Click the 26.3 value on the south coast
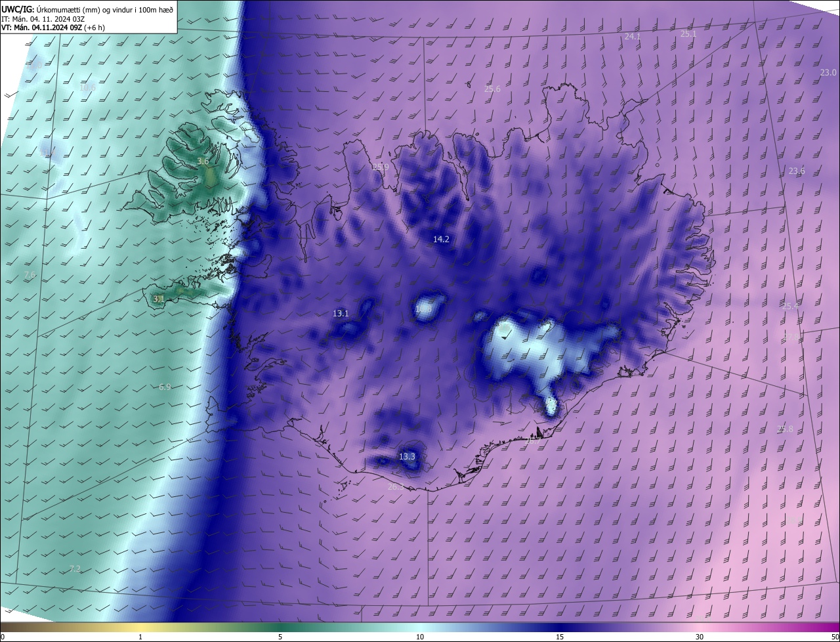The image size is (840, 642). [396, 487]
